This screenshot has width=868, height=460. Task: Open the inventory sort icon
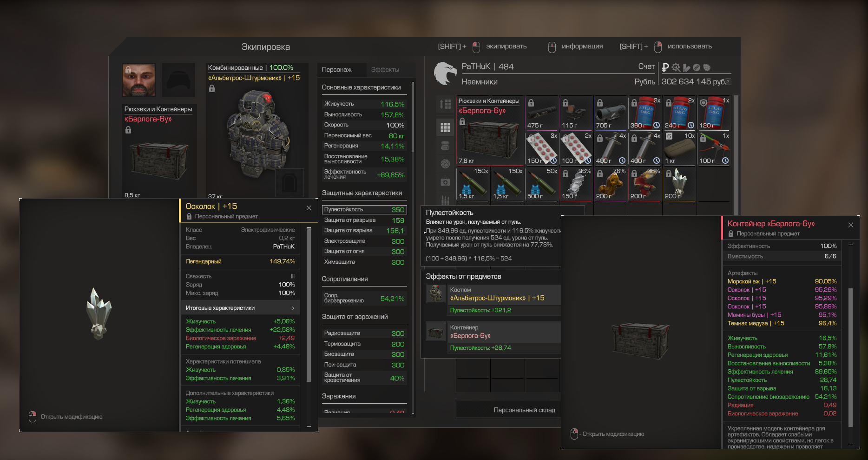445,104
